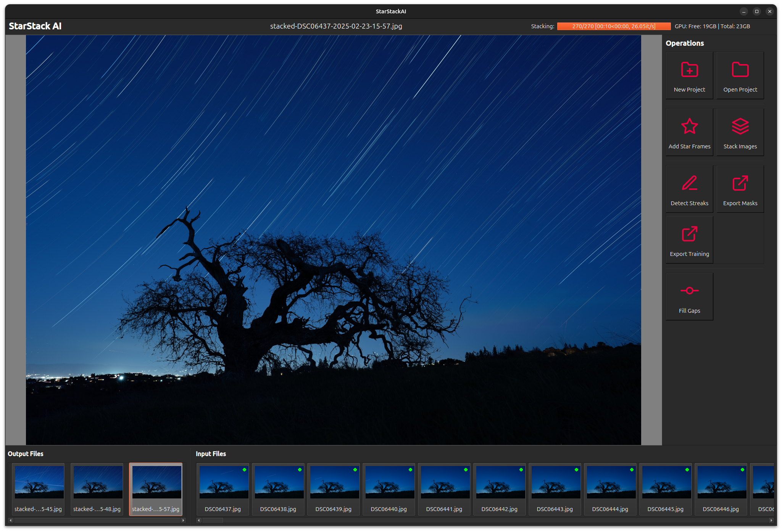Click the green status dot on DSC06438.jpg

[x=300, y=470]
